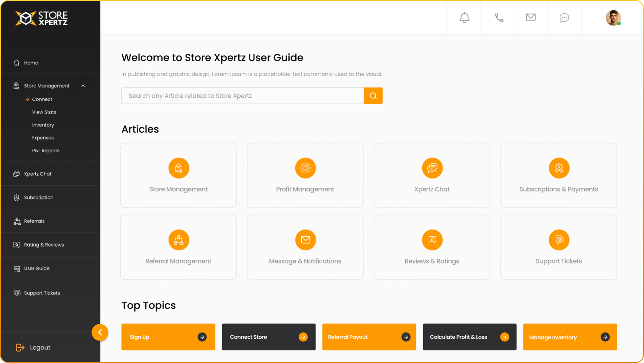Image resolution: width=644 pixels, height=363 pixels.
Task: Click the Xpertz Chat article icon
Action: pyautogui.click(x=432, y=168)
